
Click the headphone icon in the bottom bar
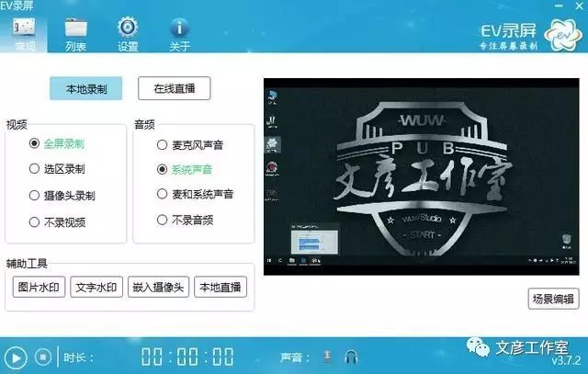[x=351, y=357]
